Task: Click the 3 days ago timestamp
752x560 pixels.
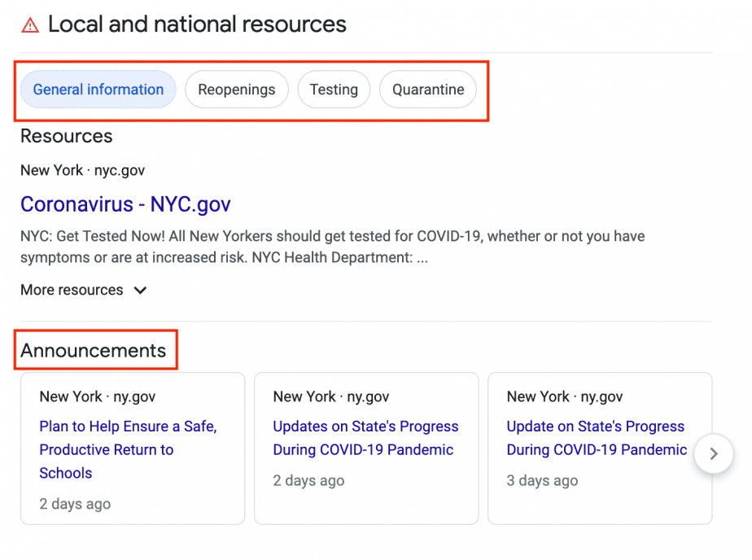Action: click(x=542, y=480)
